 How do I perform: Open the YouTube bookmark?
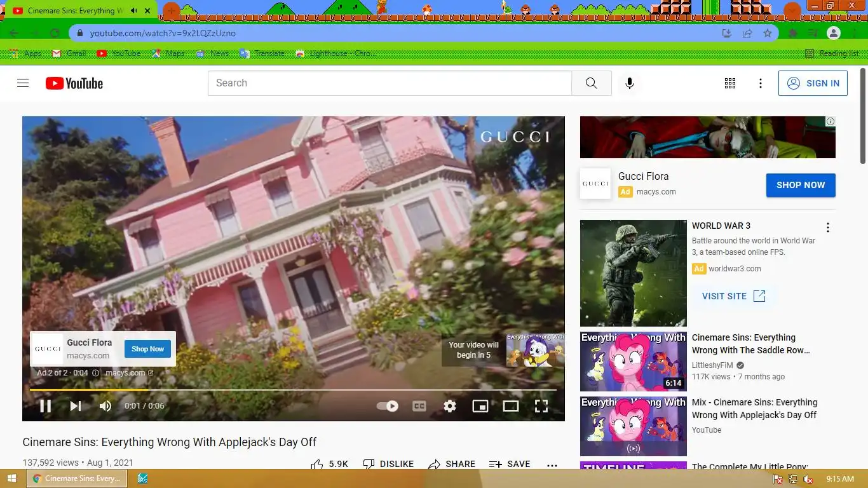coord(119,53)
